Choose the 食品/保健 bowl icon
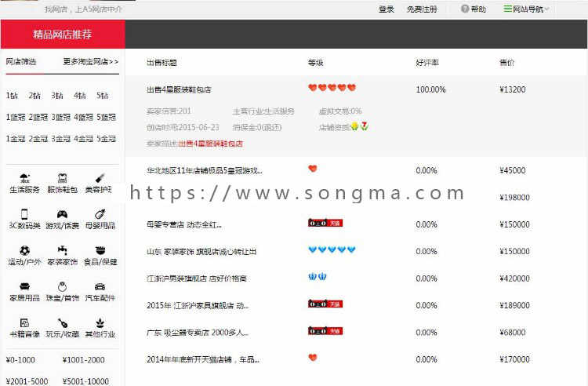588x386 pixels. [100, 250]
